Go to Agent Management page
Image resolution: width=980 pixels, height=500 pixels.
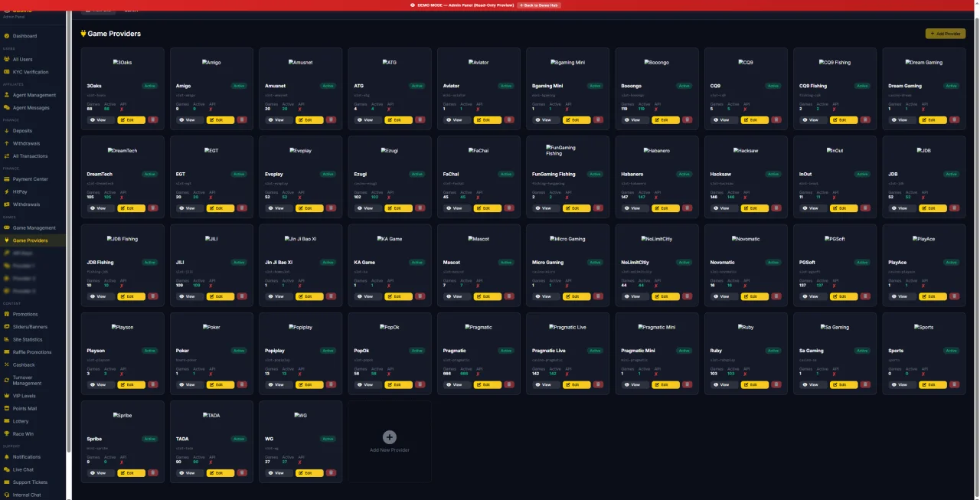(x=34, y=95)
